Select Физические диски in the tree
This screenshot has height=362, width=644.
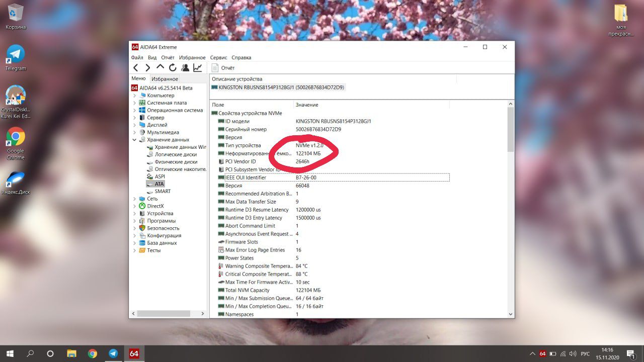click(172, 162)
